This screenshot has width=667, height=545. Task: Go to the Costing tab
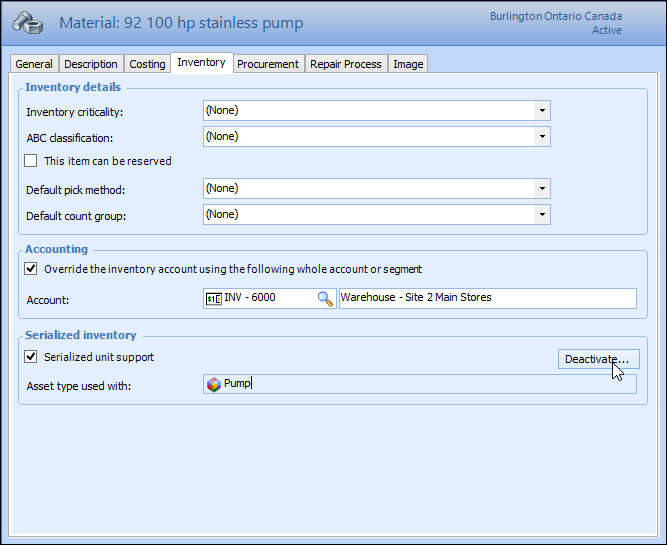pyautogui.click(x=147, y=64)
